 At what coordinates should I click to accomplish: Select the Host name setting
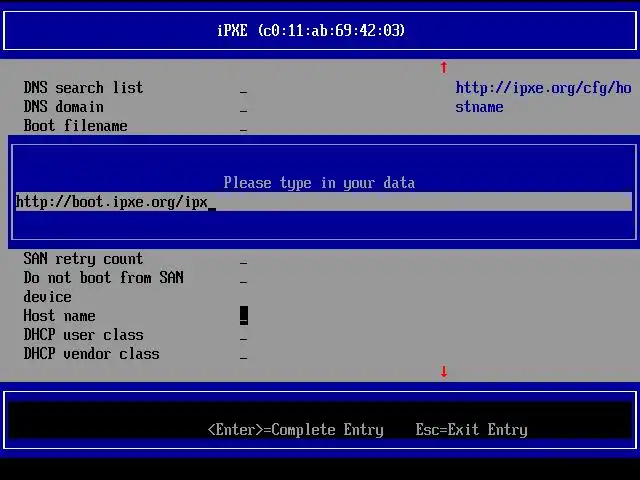coord(60,316)
